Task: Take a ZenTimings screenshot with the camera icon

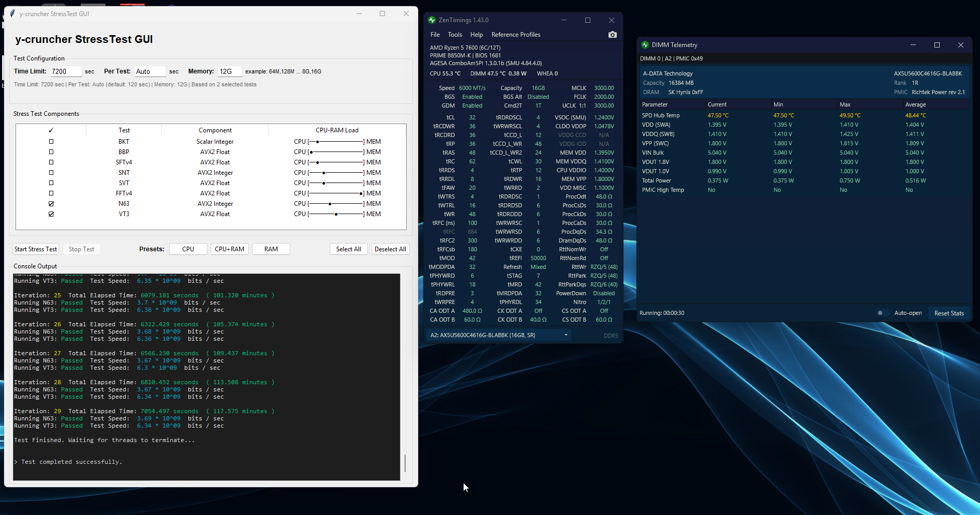Action: tap(613, 35)
